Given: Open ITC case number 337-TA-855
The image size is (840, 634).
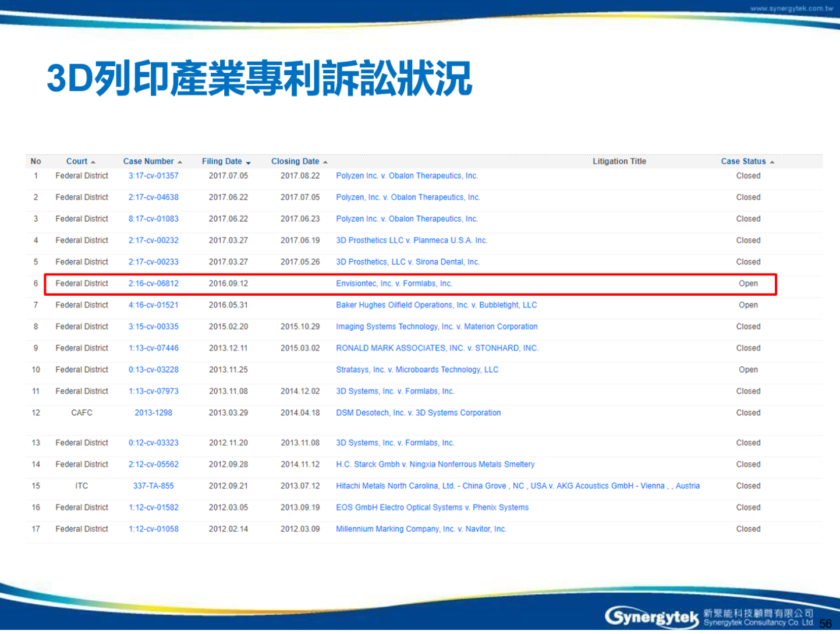Looking at the screenshot, I should 154,486.
